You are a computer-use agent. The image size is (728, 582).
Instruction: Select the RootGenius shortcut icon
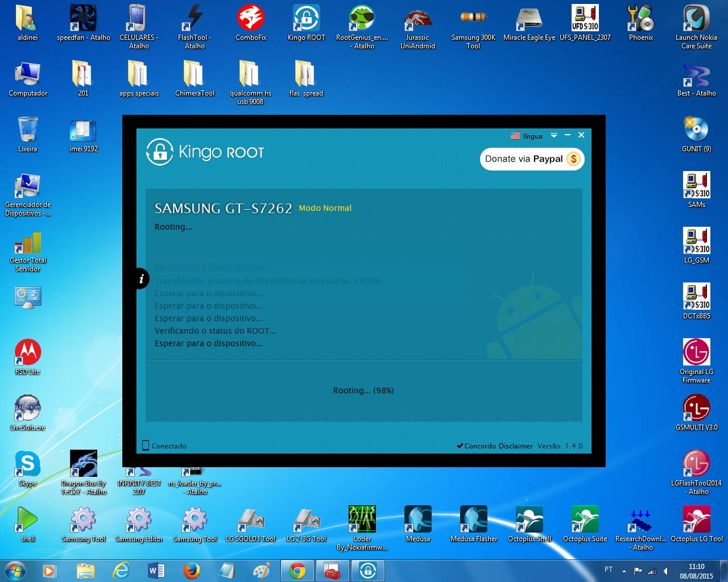[362, 27]
